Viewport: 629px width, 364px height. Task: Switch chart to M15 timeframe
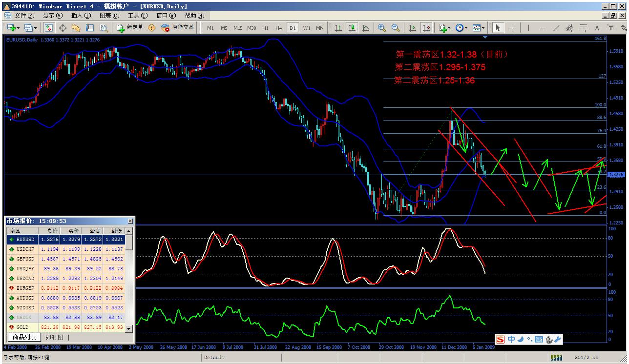tap(238, 28)
